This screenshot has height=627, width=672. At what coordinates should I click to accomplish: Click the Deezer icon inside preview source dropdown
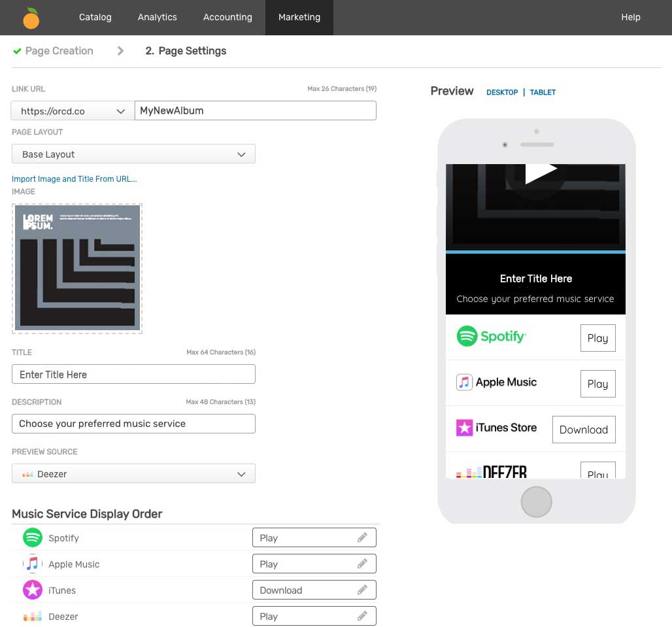pos(27,475)
